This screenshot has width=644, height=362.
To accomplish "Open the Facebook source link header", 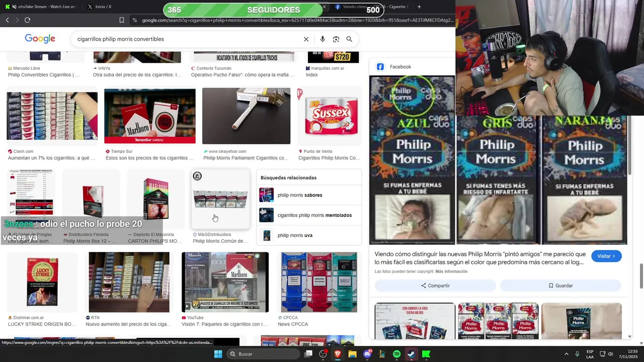I will tap(394, 67).
